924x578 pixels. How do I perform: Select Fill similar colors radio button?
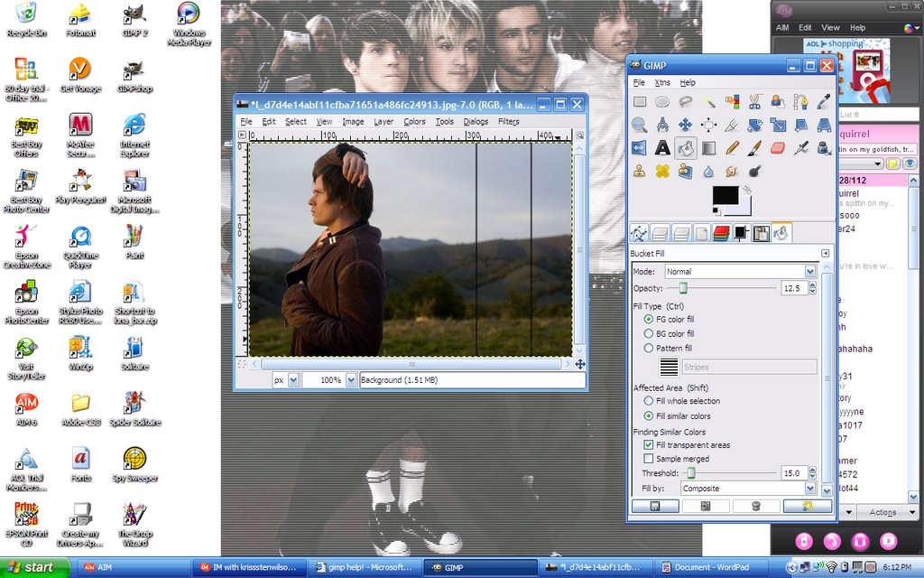point(648,415)
